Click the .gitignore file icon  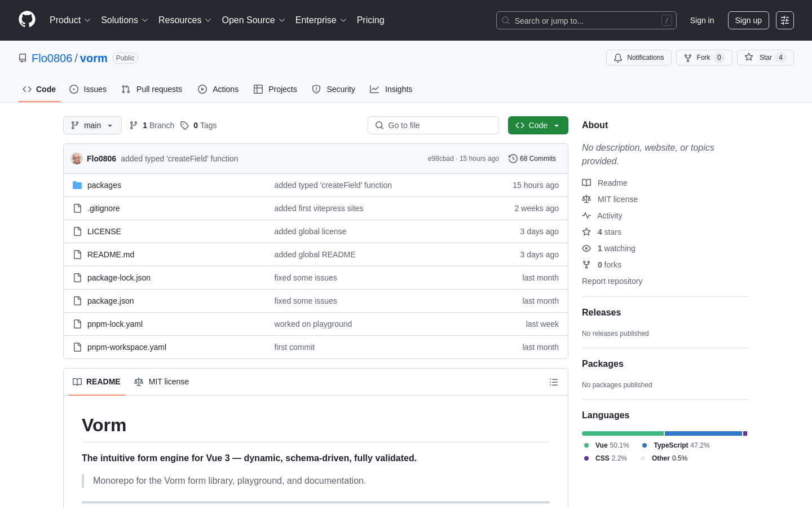tap(77, 208)
